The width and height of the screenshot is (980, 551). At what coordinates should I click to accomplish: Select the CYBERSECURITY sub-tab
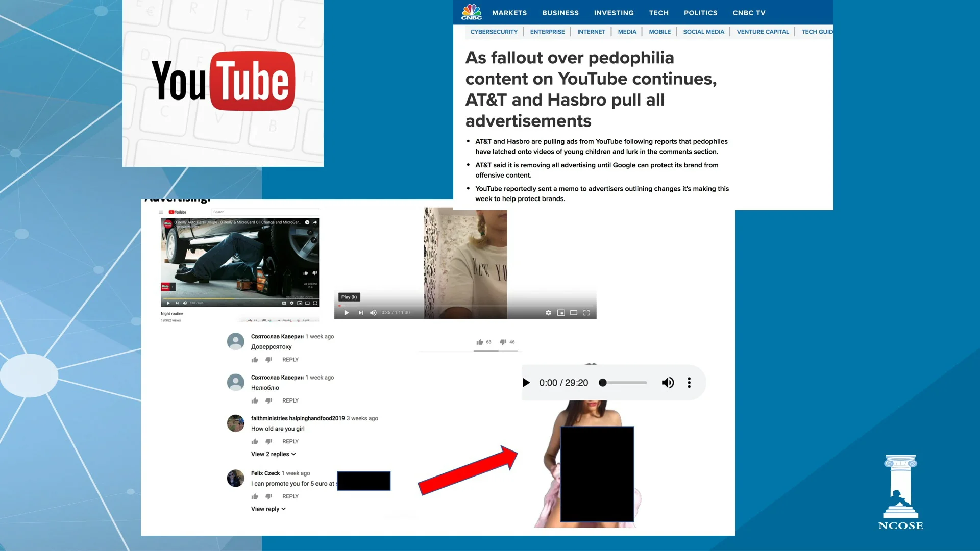click(x=494, y=32)
